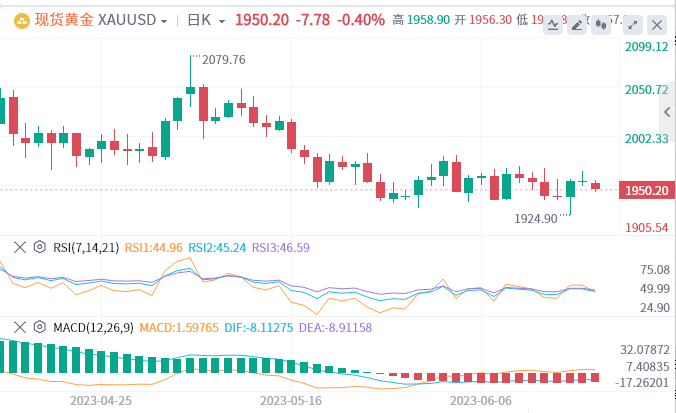Screen dimensions: 676x413
Task: Open MACD indicator settings hexagon icon
Action: click(x=39, y=326)
